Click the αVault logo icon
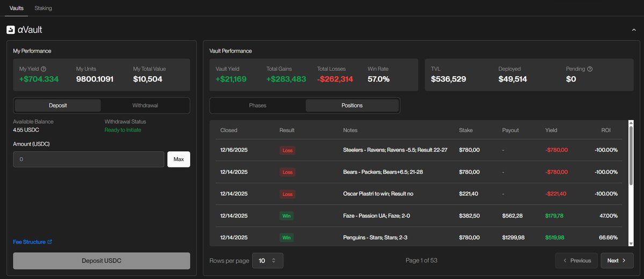Image resolution: width=644 pixels, height=279 pixels. [11, 30]
